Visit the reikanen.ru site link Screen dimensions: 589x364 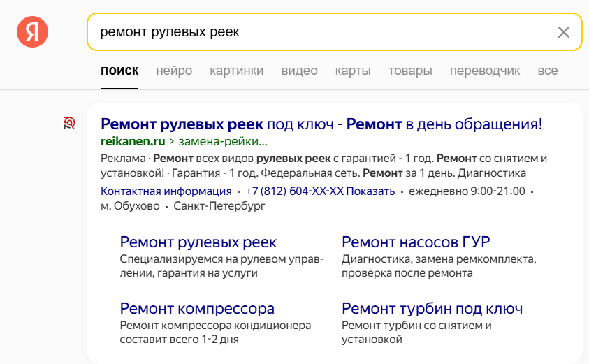pyautogui.click(x=133, y=140)
